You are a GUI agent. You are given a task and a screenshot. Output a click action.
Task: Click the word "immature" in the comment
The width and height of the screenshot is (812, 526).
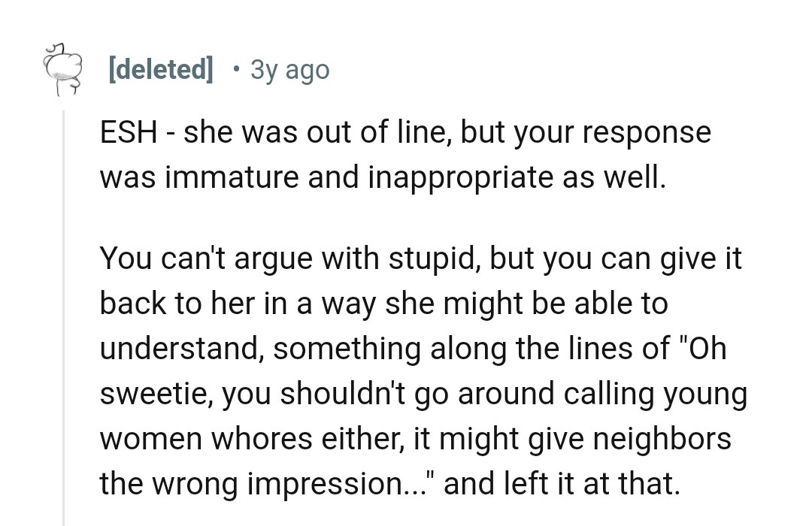(208, 178)
